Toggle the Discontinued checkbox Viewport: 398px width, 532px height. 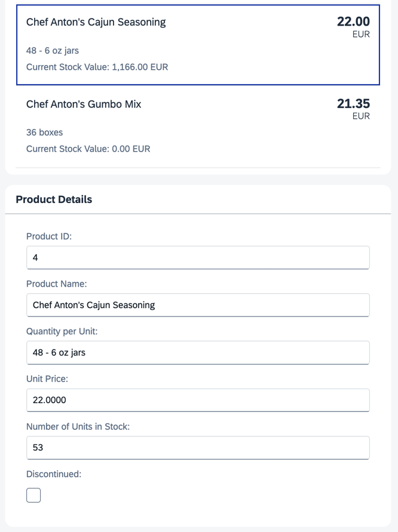tap(33, 495)
